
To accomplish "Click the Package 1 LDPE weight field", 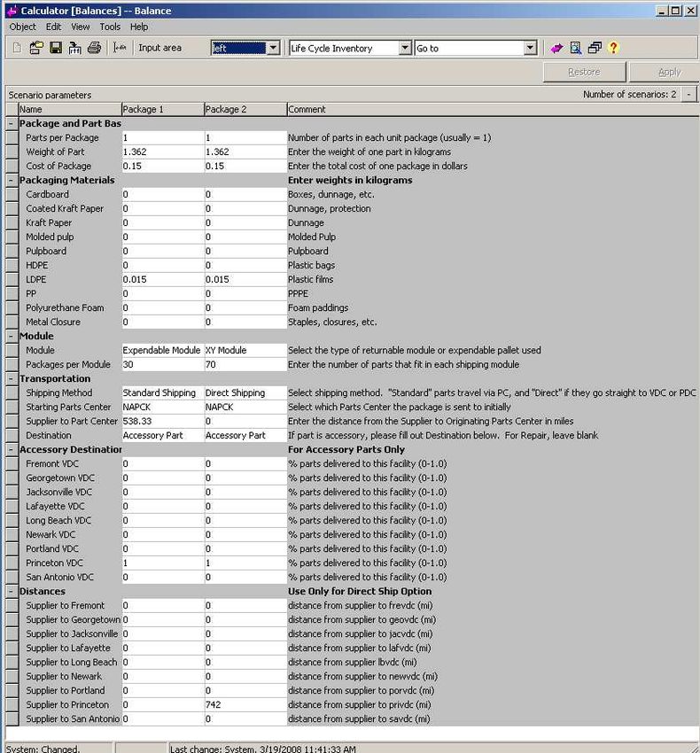I will pos(162,280).
